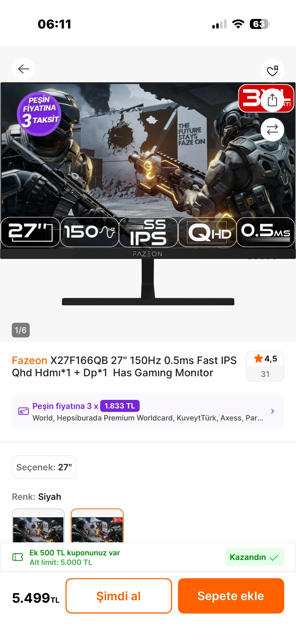
Task: Tap the 1.833 TL installment price badge
Action: pos(120,406)
